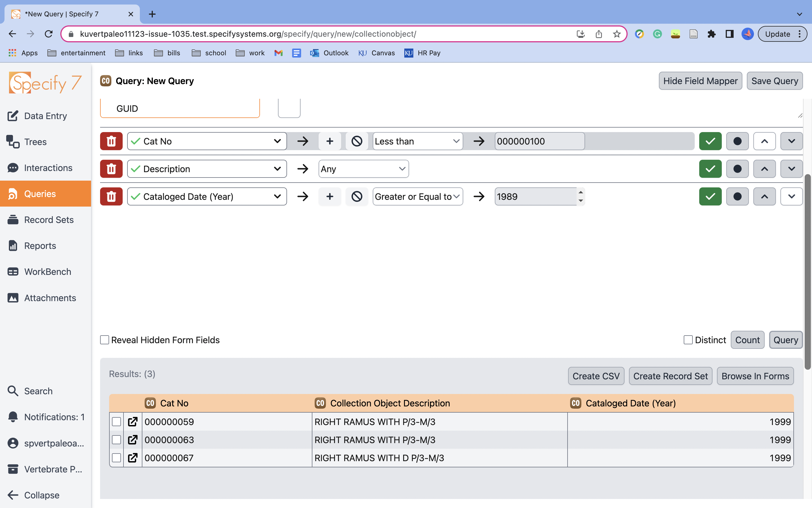The width and height of the screenshot is (812, 508).
Task: Click the 000000100 value field
Action: point(540,141)
